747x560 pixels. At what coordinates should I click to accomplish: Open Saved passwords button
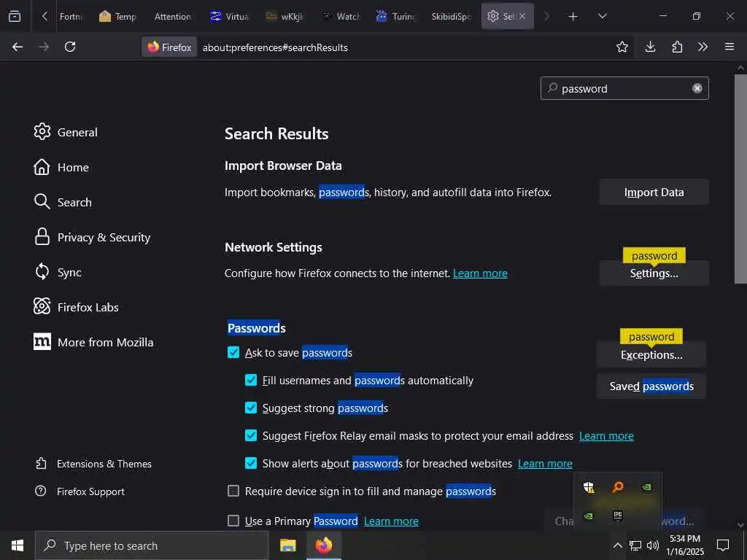[651, 386]
